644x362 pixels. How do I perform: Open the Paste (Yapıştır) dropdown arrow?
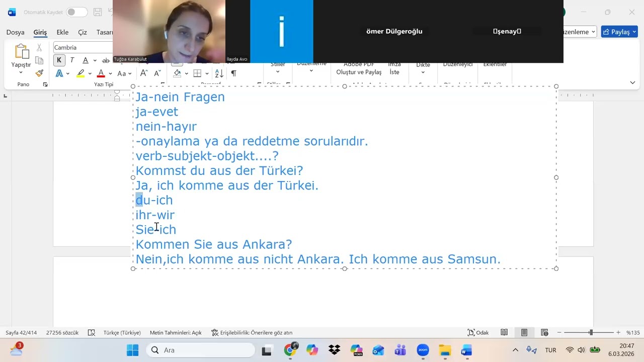[x=21, y=72]
